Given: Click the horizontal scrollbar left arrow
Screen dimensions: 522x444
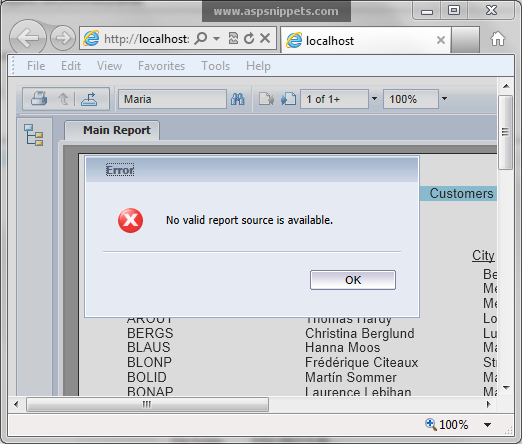Looking at the screenshot, I should (x=16, y=404).
